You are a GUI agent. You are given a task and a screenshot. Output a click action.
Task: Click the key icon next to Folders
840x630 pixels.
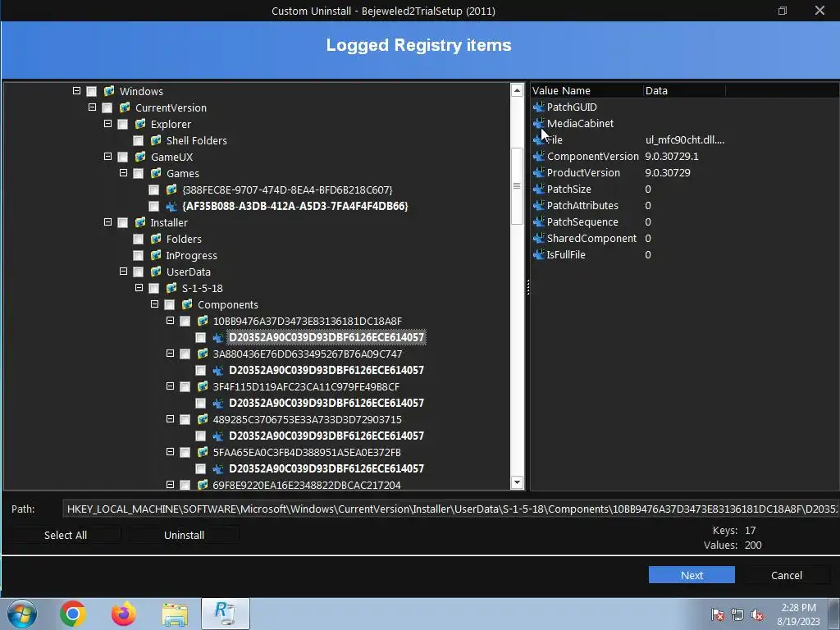coord(156,239)
